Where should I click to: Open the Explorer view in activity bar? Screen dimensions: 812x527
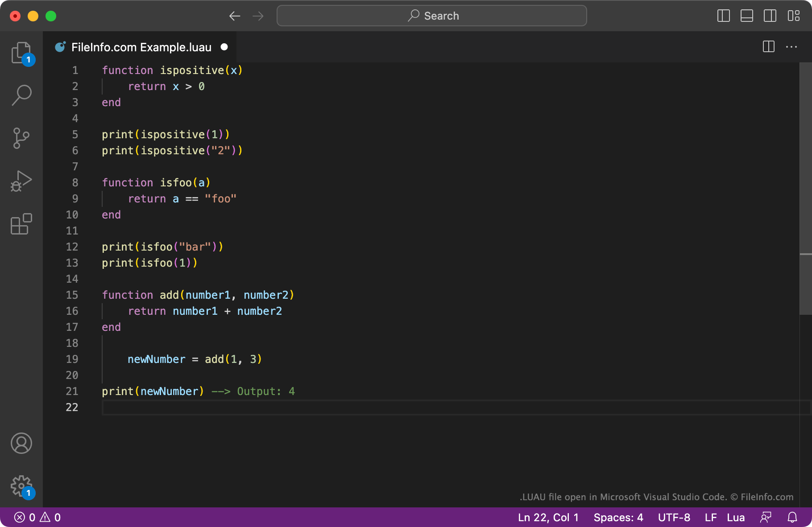click(x=21, y=53)
